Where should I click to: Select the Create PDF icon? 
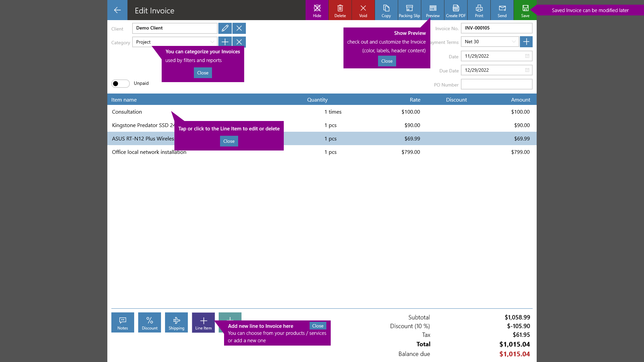455,10
